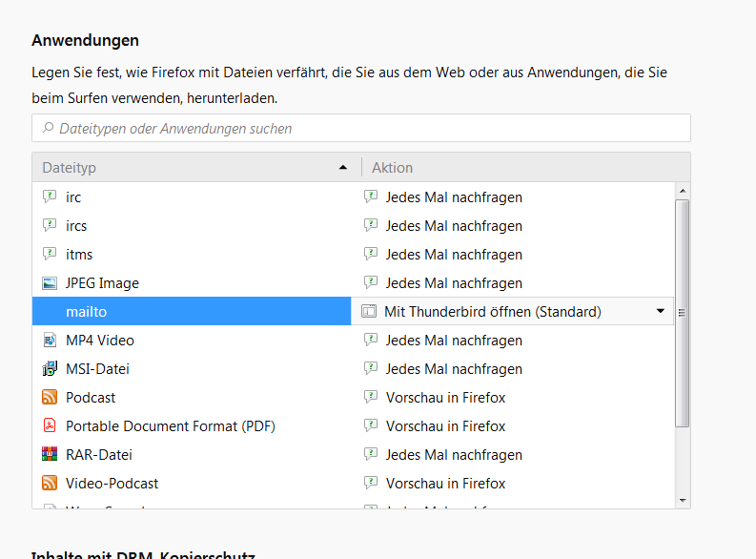
Task: Click the RAR-Datei archive icon
Action: 50,454
